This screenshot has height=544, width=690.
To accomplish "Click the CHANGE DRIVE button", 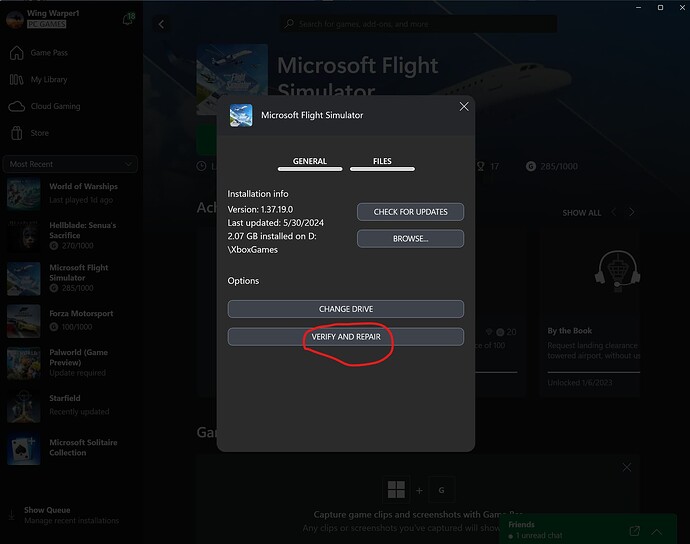I will click(345, 309).
